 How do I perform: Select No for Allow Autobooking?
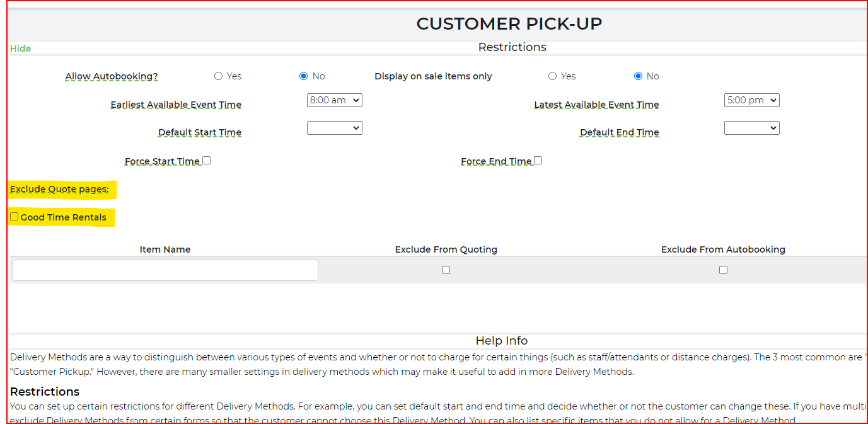coord(304,76)
